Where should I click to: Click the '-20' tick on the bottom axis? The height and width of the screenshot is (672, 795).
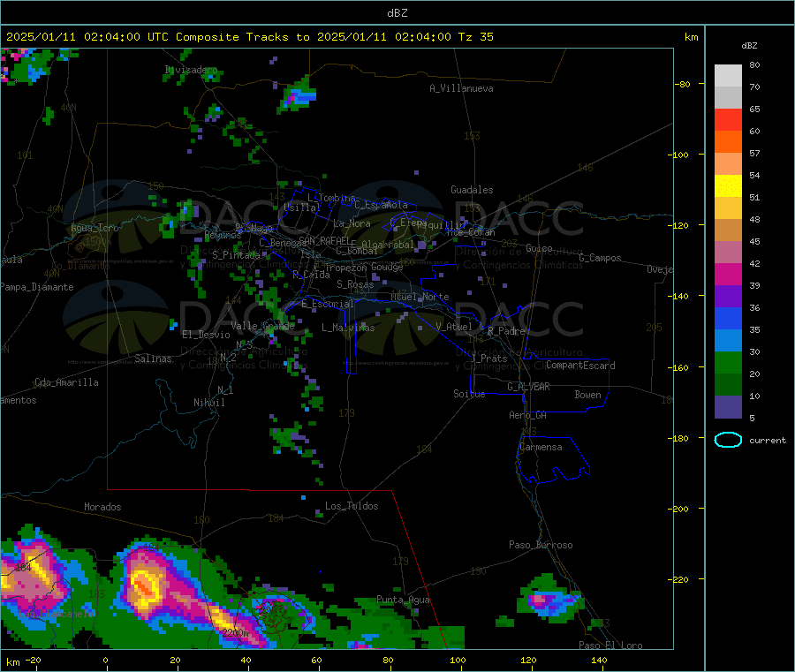coord(34,660)
